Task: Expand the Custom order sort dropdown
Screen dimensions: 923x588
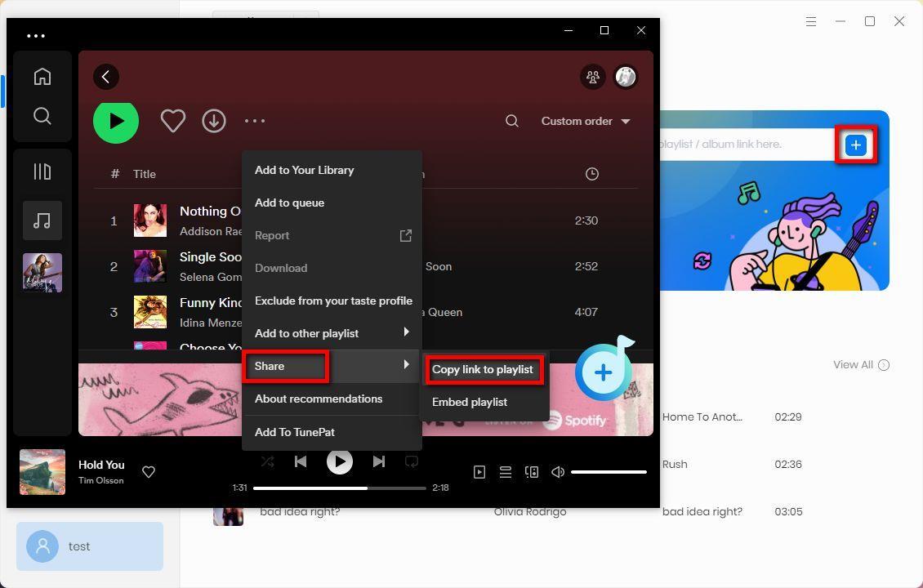Action: (x=586, y=121)
